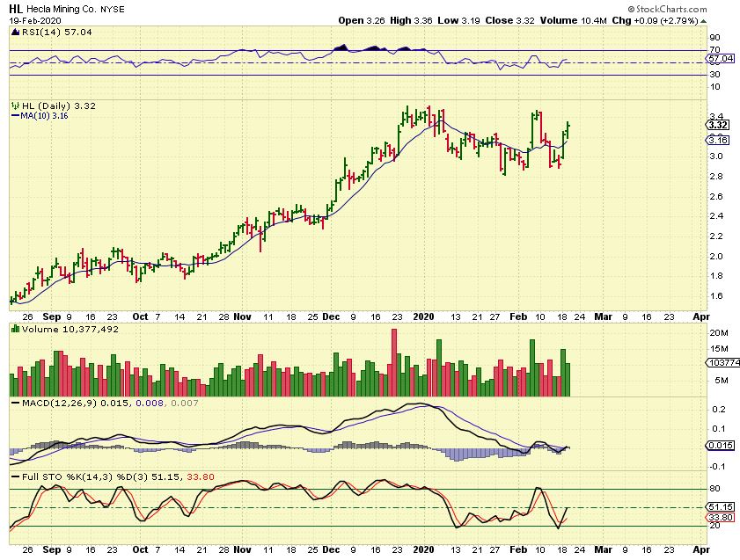Click the 33.80 stochastic %D tag
This screenshot has height=560, width=740.
(721, 518)
